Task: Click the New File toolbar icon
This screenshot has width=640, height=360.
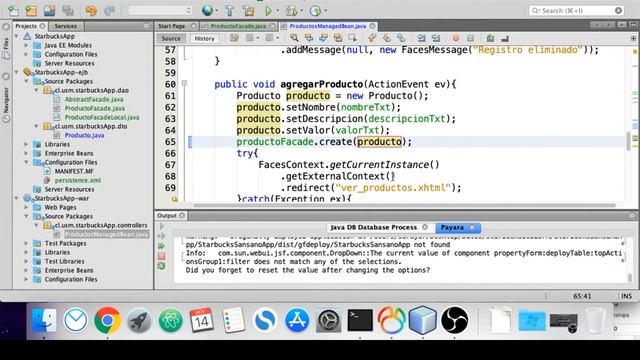Action: (x=13, y=11)
